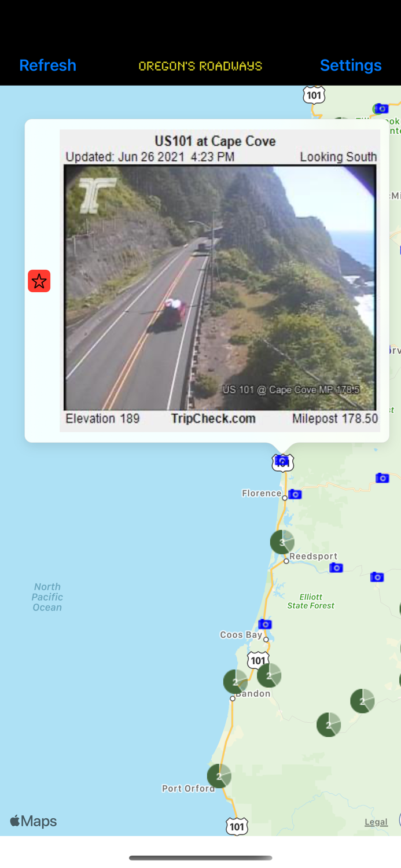Tap the cluster marker 3 near Reedsport
This screenshot has height=868, width=401.
[282, 542]
